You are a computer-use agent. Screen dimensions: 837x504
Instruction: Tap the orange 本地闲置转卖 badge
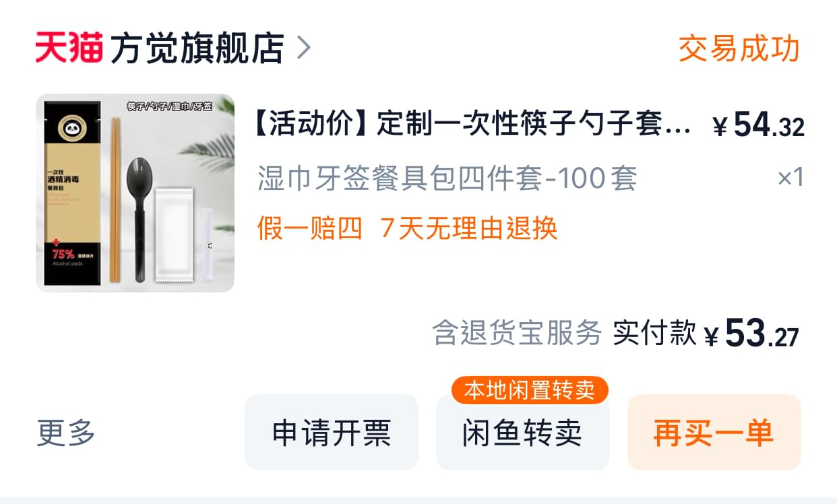point(530,390)
